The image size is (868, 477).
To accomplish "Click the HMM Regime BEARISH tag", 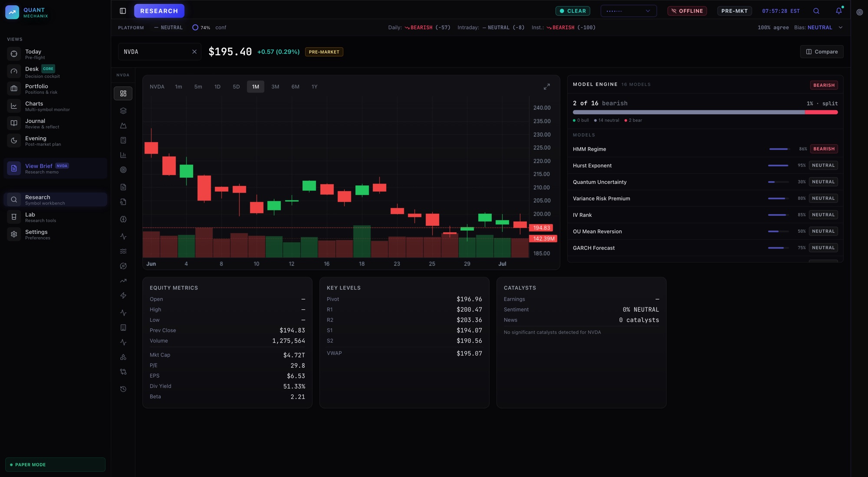I will [x=824, y=149].
